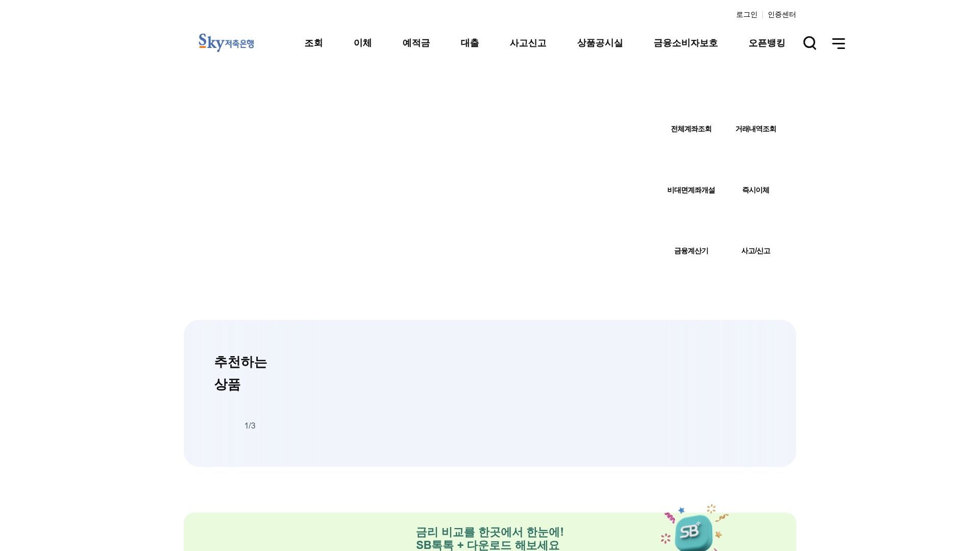980x551 pixels.
Task: Go to 인증센터
Action: pos(782,15)
